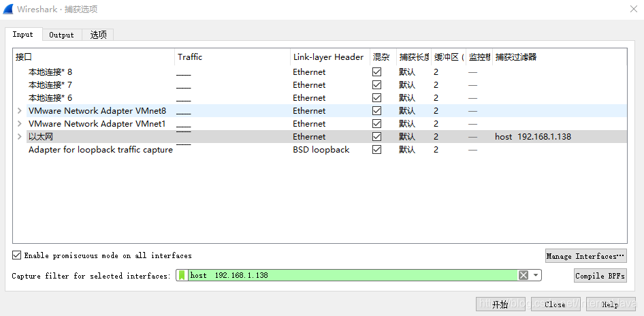
Task: Click the Ethernet cell in 本地连接* 7 row
Action: (309, 84)
